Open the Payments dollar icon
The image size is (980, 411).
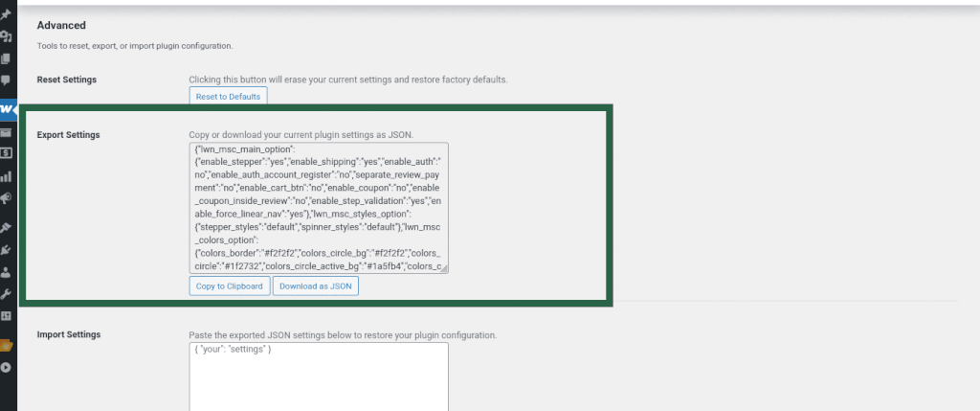tap(6, 152)
